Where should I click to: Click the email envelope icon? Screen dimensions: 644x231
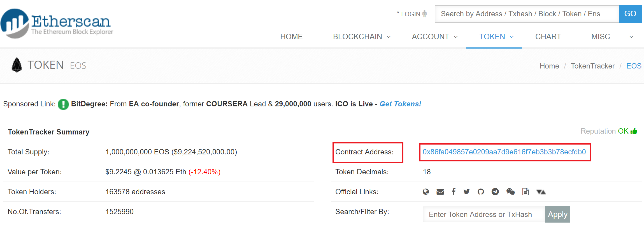point(440,192)
